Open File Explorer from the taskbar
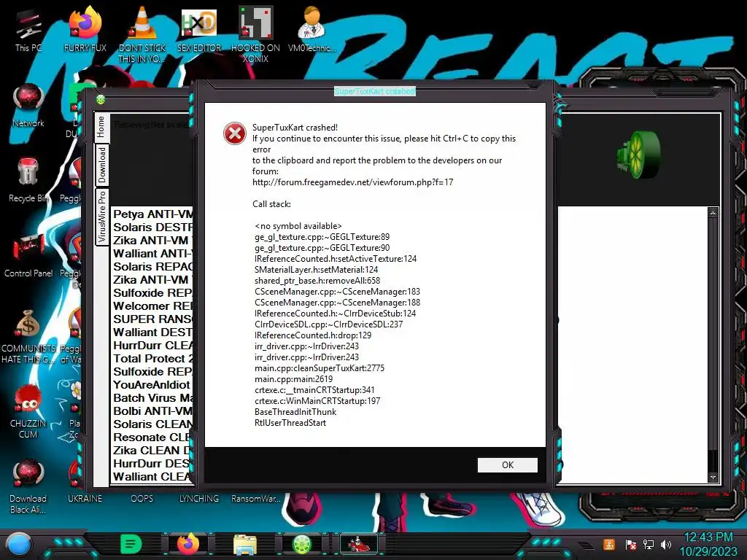Image resolution: width=747 pixels, height=560 pixels. click(x=245, y=544)
